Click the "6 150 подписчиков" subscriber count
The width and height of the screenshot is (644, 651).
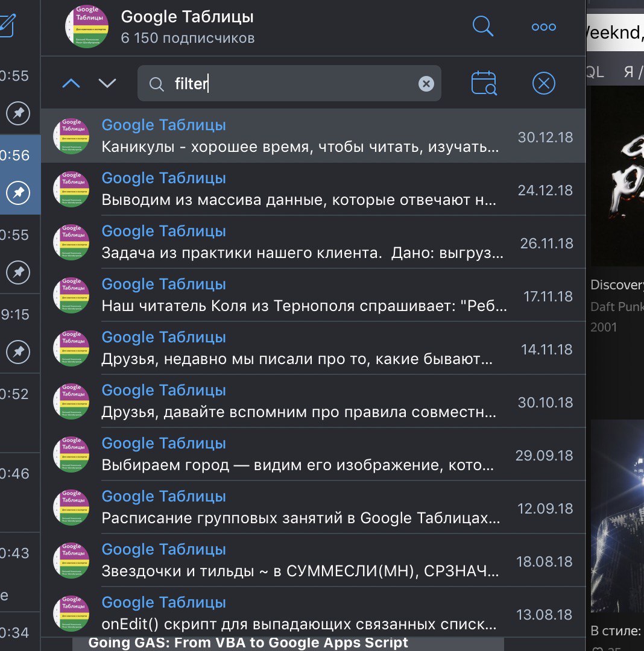188,38
